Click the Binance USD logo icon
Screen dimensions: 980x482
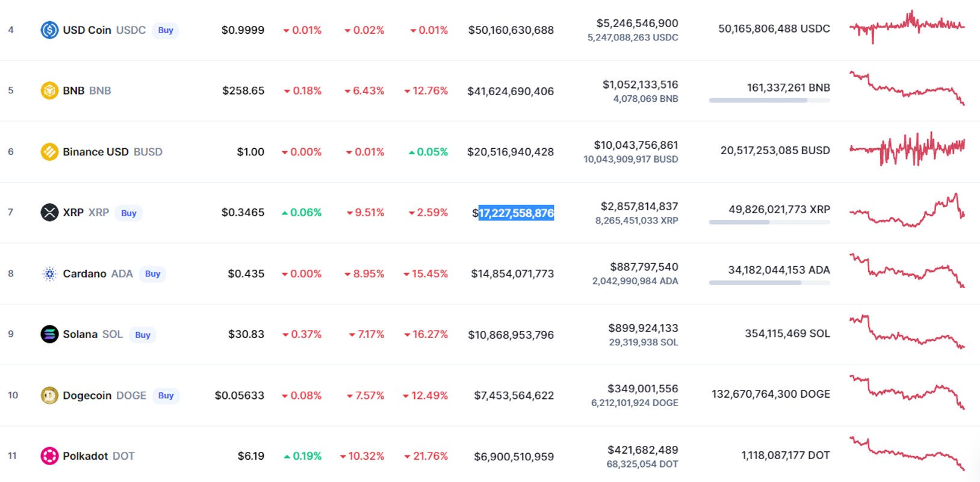pyautogui.click(x=49, y=152)
